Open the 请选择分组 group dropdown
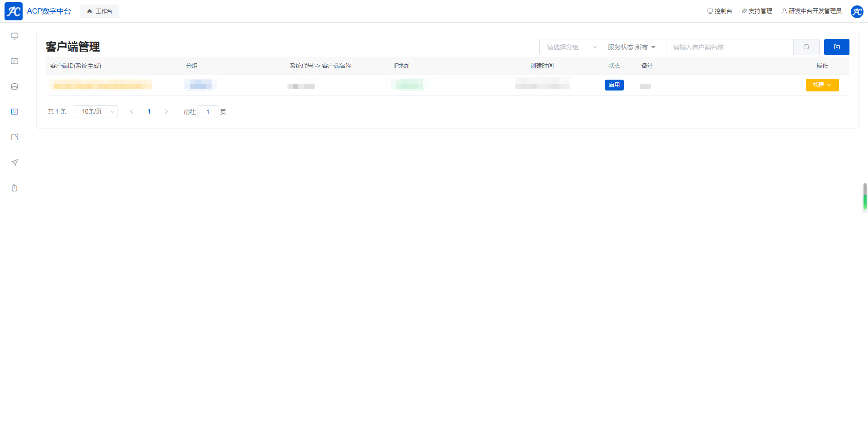 pyautogui.click(x=571, y=47)
